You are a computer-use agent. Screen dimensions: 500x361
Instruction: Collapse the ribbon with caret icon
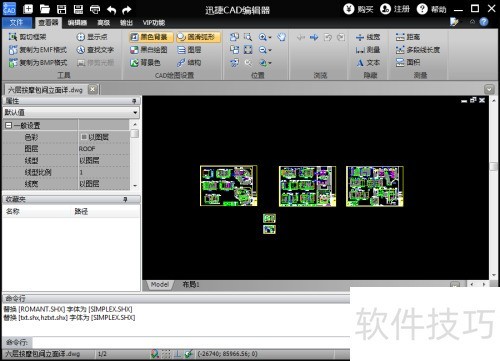pyautogui.click(x=472, y=22)
